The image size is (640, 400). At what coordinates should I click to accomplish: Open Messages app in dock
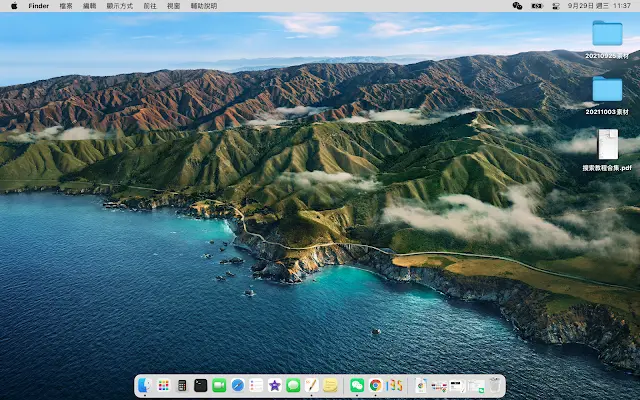[x=293, y=385]
